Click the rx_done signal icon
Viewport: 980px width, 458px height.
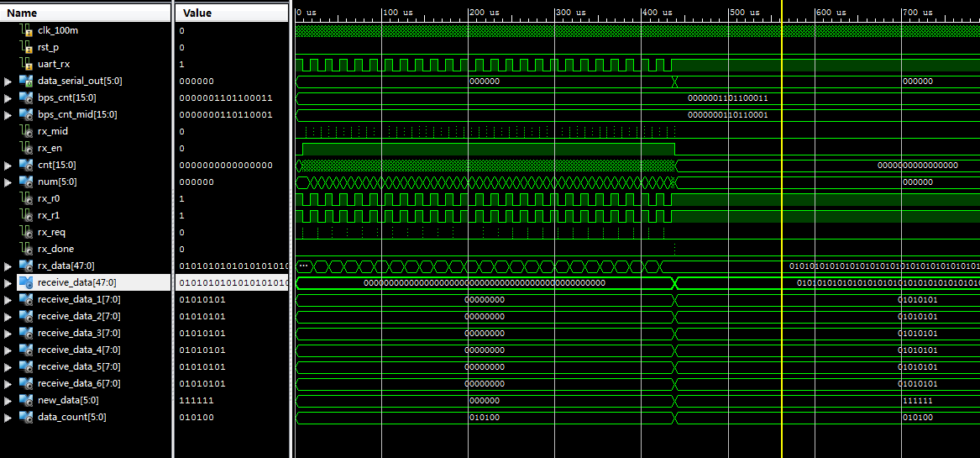pos(26,249)
